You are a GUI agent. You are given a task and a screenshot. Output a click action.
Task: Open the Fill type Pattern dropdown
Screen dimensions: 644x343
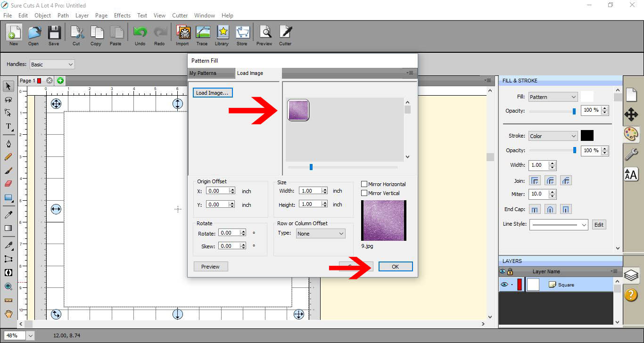click(553, 97)
